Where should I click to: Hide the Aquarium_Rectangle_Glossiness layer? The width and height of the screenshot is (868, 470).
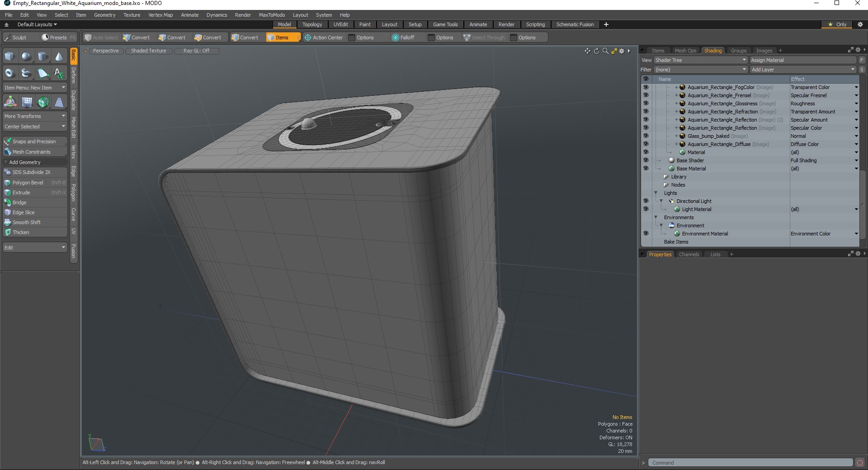(x=646, y=103)
